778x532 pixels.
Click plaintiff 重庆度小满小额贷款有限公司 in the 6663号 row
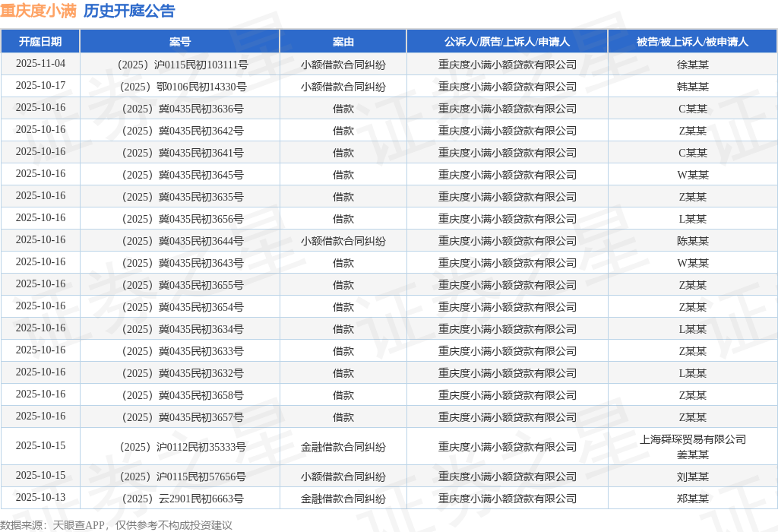[x=507, y=499]
